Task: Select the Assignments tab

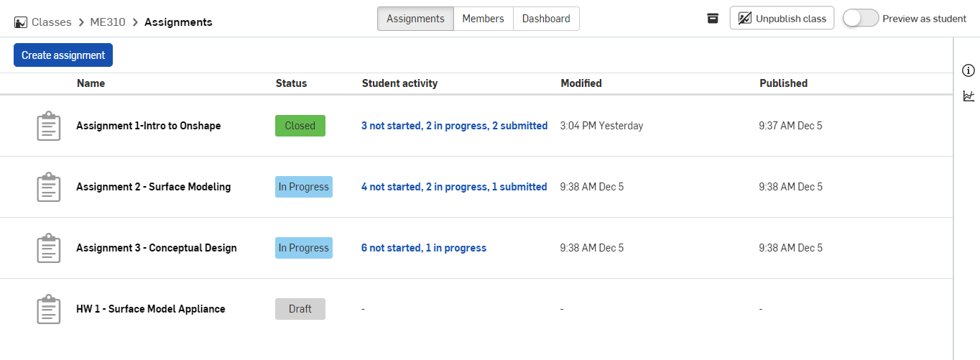Action: 415,19
